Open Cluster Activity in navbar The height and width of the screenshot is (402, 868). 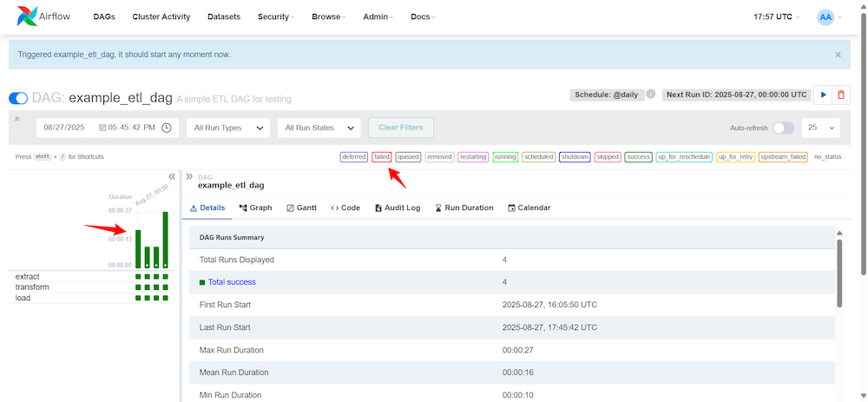(161, 16)
